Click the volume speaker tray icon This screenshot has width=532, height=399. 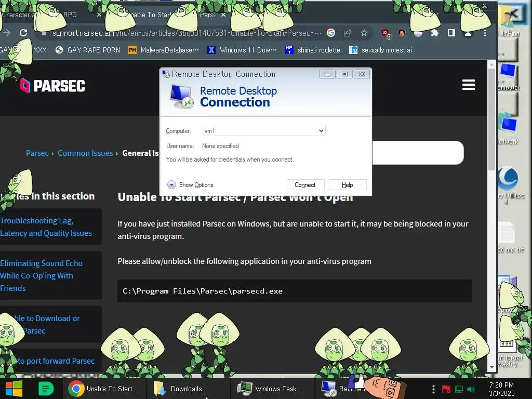click(x=471, y=389)
